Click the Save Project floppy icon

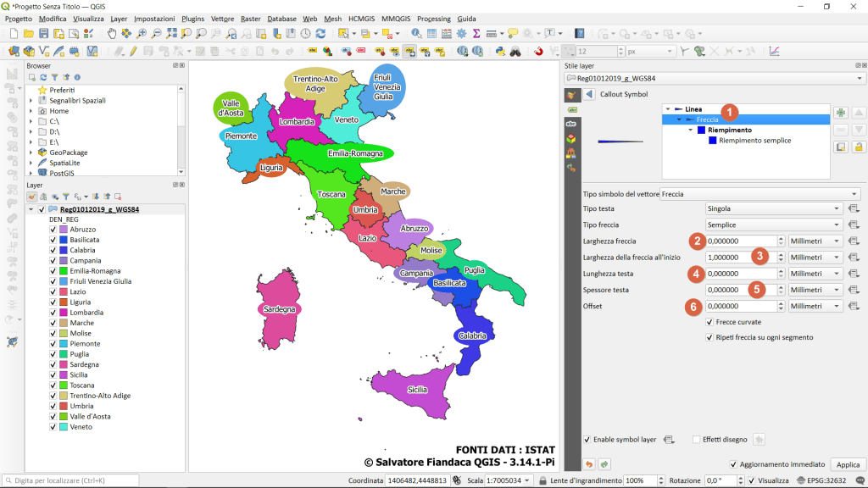[44, 33]
